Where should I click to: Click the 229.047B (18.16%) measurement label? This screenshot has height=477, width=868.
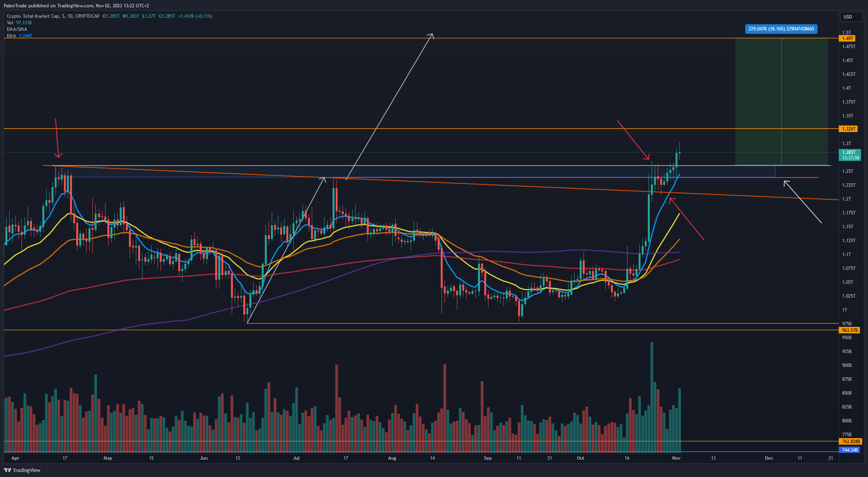(x=781, y=29)
